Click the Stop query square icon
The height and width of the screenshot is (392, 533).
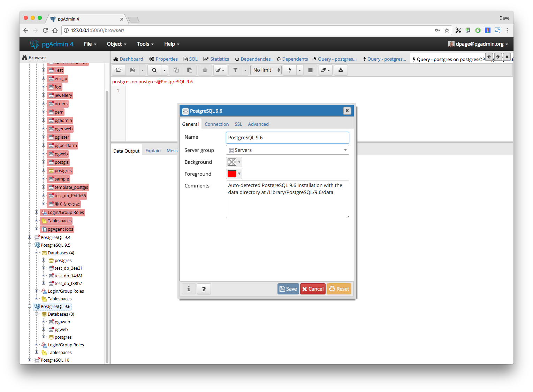(310, 70)
